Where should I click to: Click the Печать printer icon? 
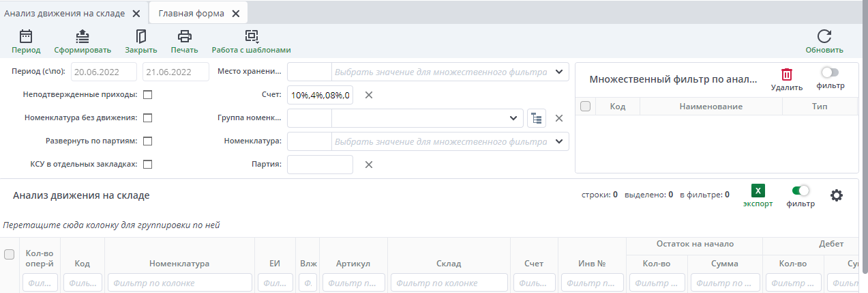point(184,37)
